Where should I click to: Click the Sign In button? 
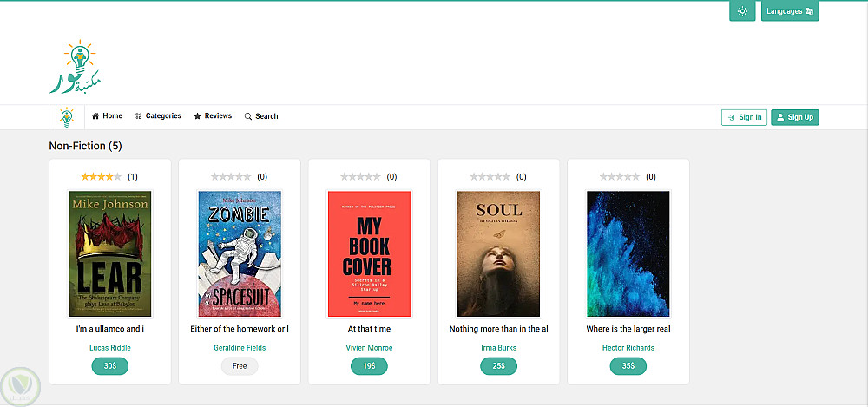744,117
